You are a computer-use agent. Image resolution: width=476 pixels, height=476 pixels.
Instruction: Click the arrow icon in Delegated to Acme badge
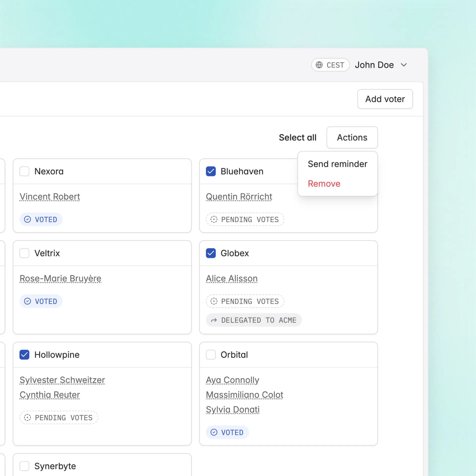(x=214, y=320)
